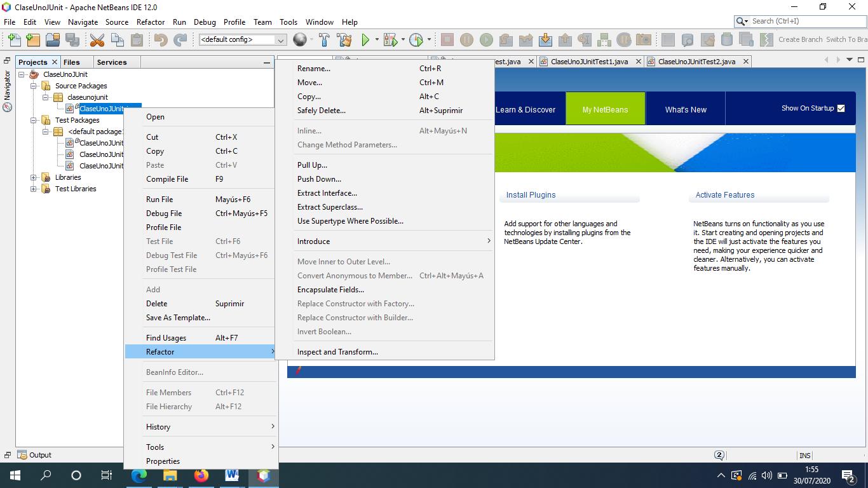Viewport: 868px width, 488px height.
Task: Click the red Stop debugger session icon
Action: point(447,39)
